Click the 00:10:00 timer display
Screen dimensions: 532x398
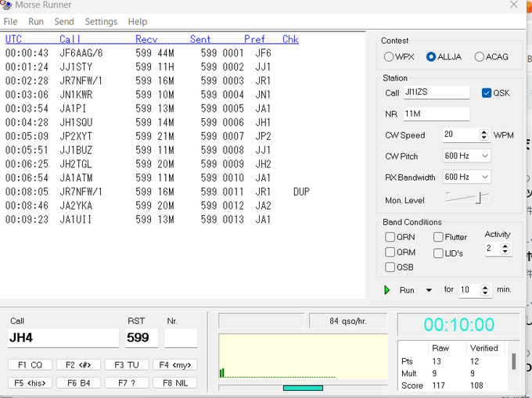click(x=458, y=324)
